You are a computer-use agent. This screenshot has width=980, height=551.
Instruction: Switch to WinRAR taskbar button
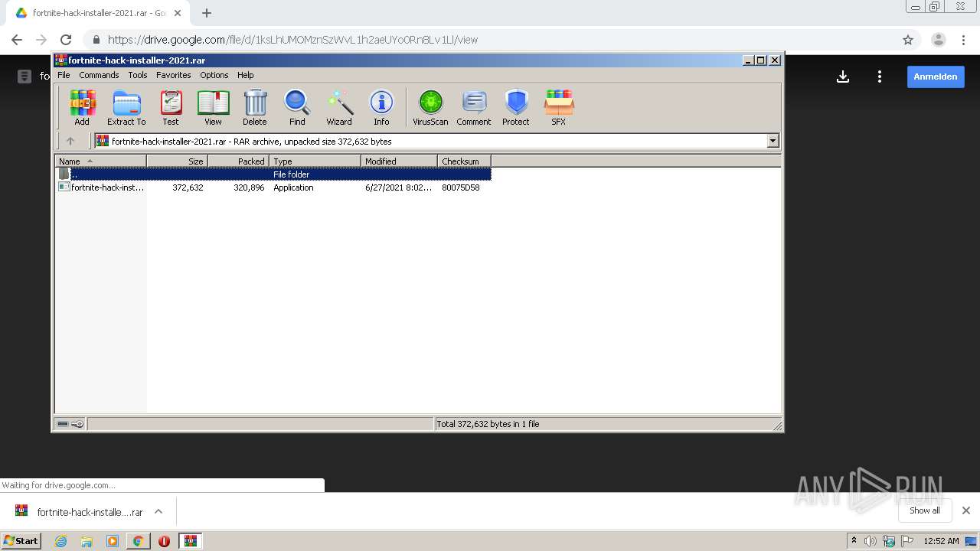[190, 541]
